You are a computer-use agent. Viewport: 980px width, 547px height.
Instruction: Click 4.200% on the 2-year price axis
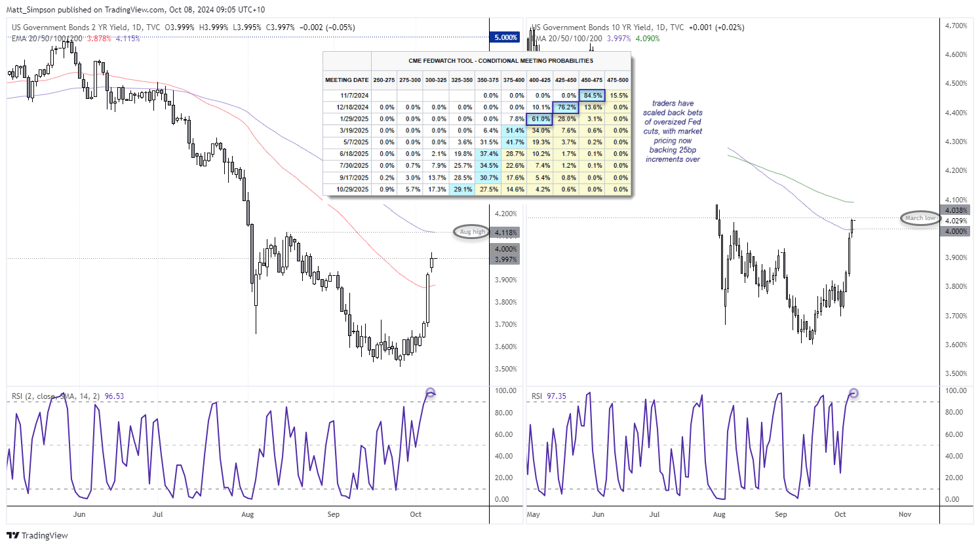505,214
